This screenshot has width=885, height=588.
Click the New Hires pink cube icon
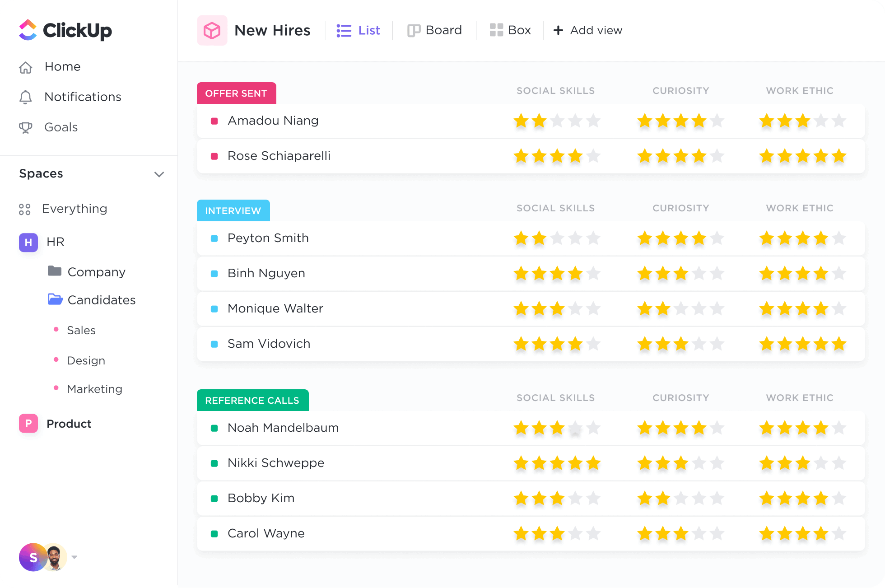(x=212, y=30)
